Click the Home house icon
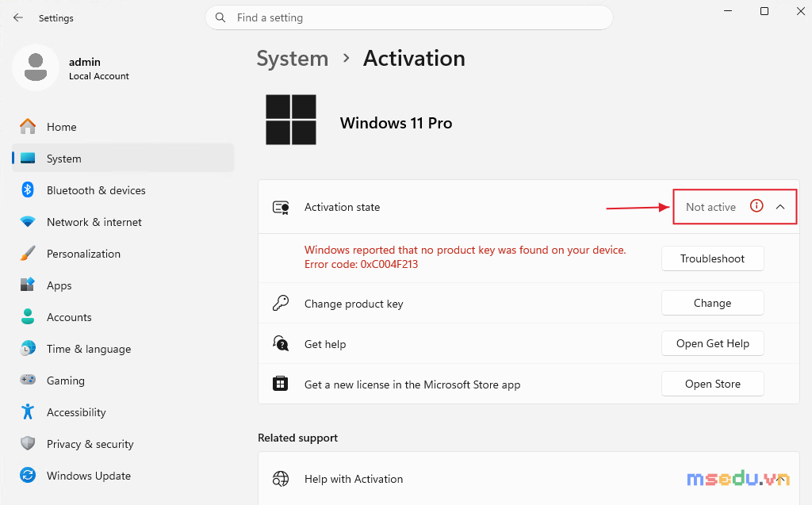This screenshot has width=812, height=505. [28, 126]
